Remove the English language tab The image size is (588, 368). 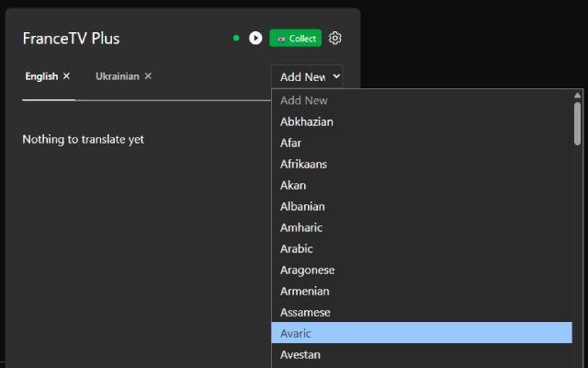66,75
